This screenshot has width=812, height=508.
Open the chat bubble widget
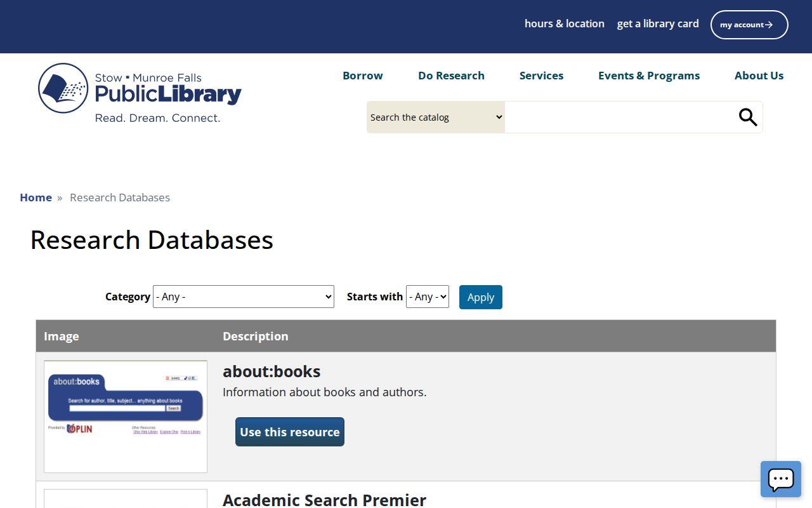coord(781,479)
